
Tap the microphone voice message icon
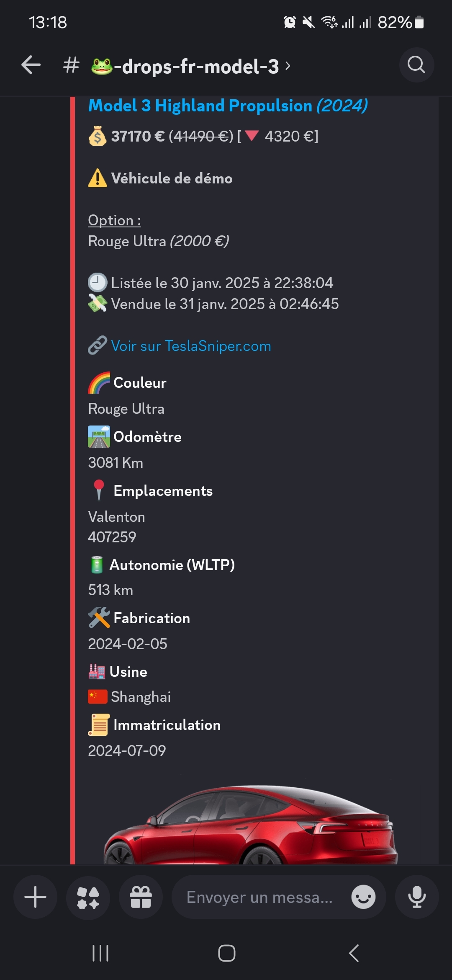(417, 897)
